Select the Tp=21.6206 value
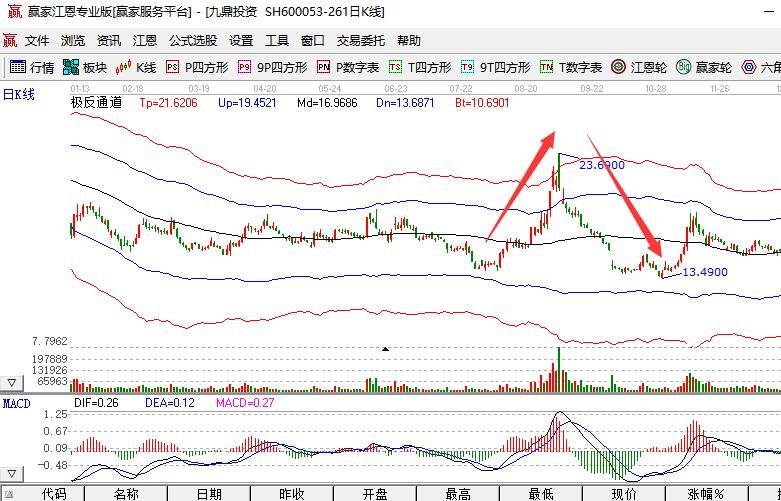 point(168,103)
